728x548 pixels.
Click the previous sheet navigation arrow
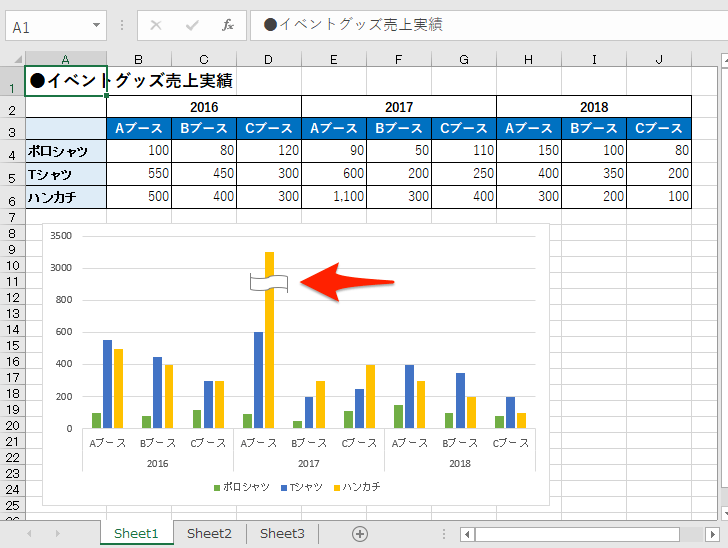[x=29, y=534]
